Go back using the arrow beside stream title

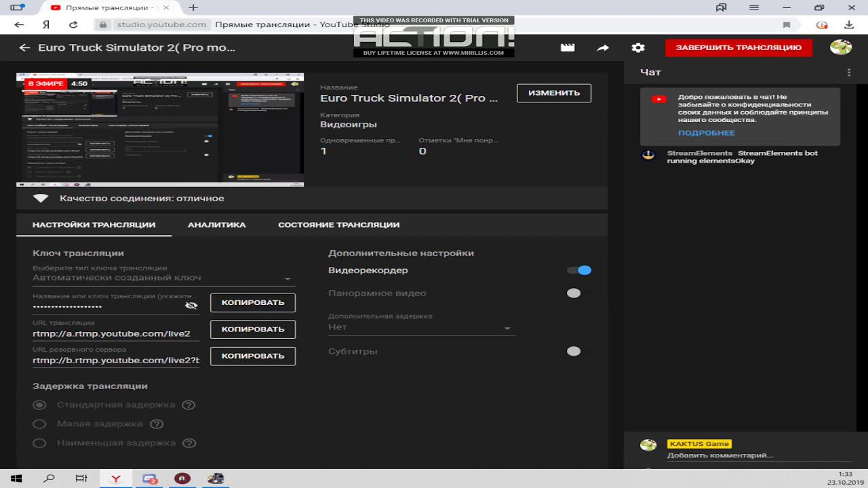coord(24,48)
